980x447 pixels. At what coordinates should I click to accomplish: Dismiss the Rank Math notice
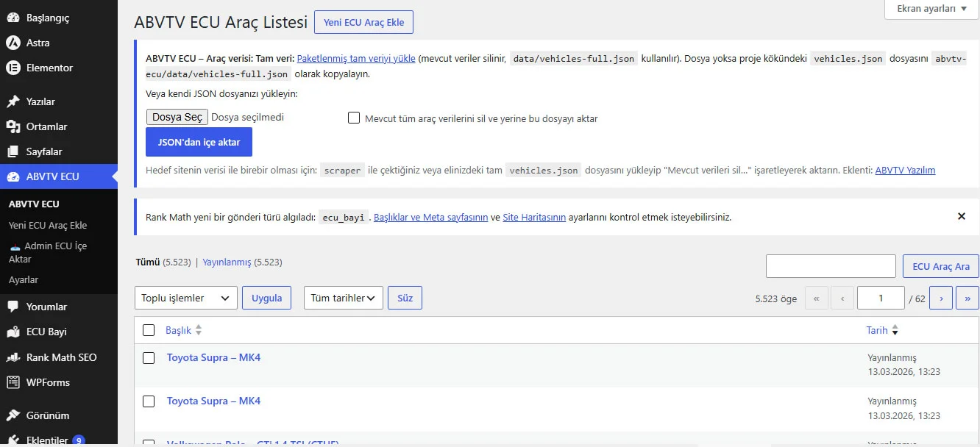click(961, 216)
